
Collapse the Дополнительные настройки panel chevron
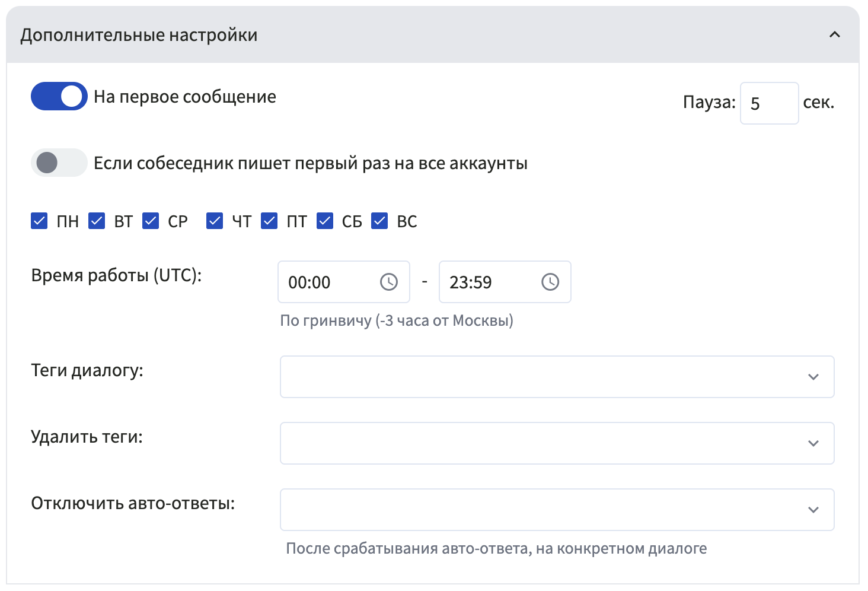tap(834, 35)
